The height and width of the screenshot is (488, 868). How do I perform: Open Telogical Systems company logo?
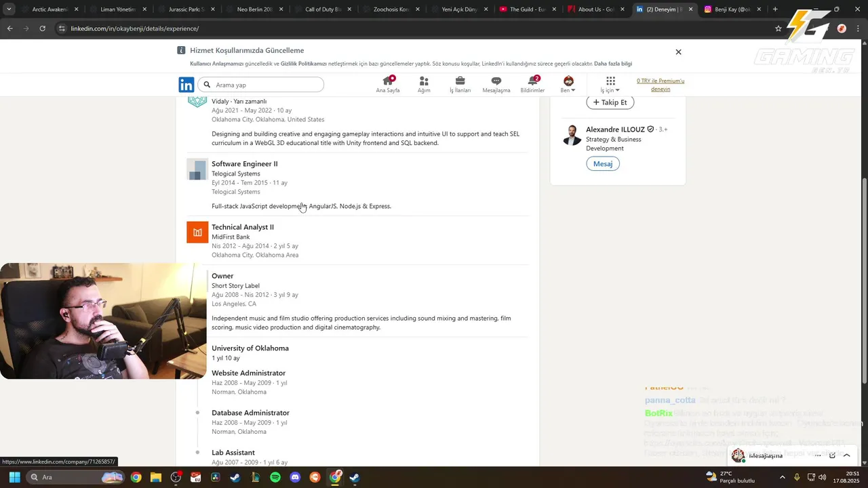click(197, 169)
